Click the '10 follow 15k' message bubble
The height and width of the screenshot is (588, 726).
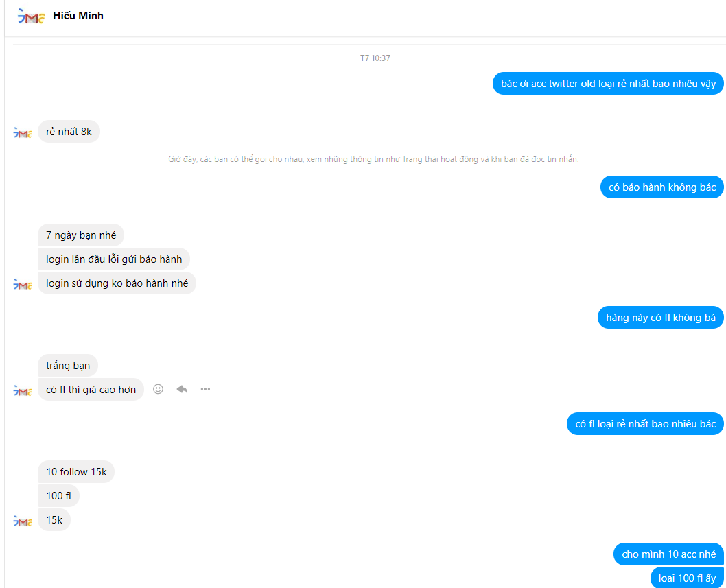point(76,472)
